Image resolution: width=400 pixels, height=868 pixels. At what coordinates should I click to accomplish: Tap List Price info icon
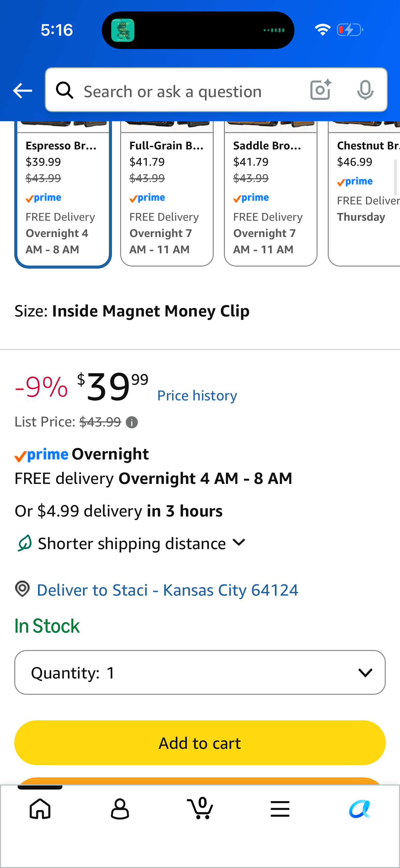pyautogui.click(x=132, y=422)
